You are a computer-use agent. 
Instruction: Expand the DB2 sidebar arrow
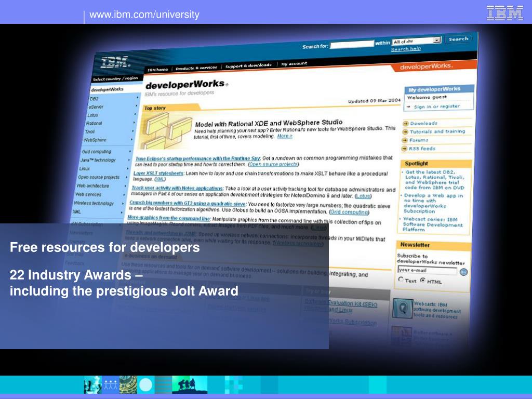(137, 97)
